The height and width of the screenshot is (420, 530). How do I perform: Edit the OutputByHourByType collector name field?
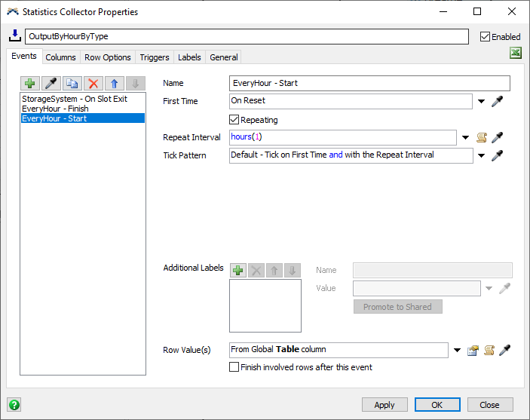tap(247, 36)
